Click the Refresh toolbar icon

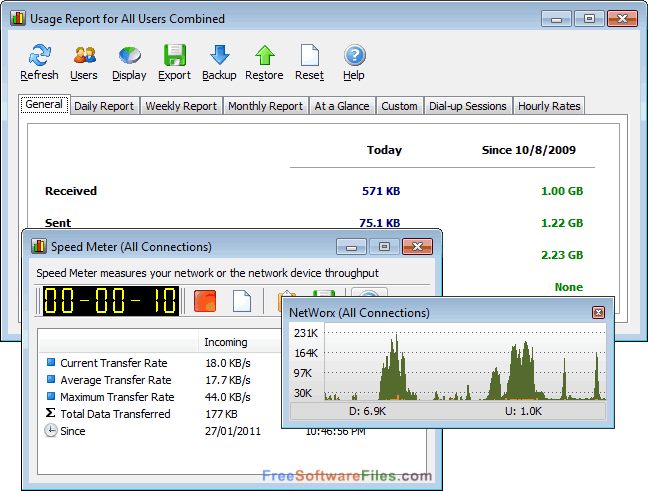point(40,55)
